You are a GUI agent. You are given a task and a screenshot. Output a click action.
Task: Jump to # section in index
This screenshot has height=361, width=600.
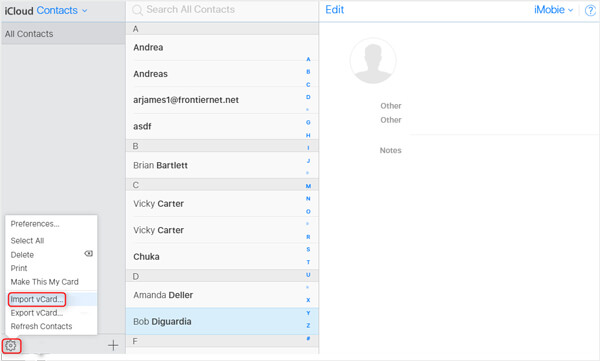pos(308,338)
